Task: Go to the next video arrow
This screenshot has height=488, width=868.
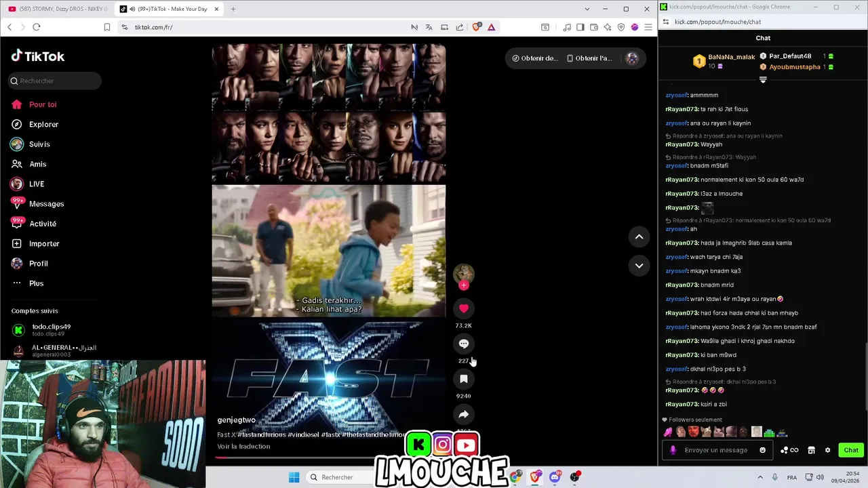Action: pos(639,266)
